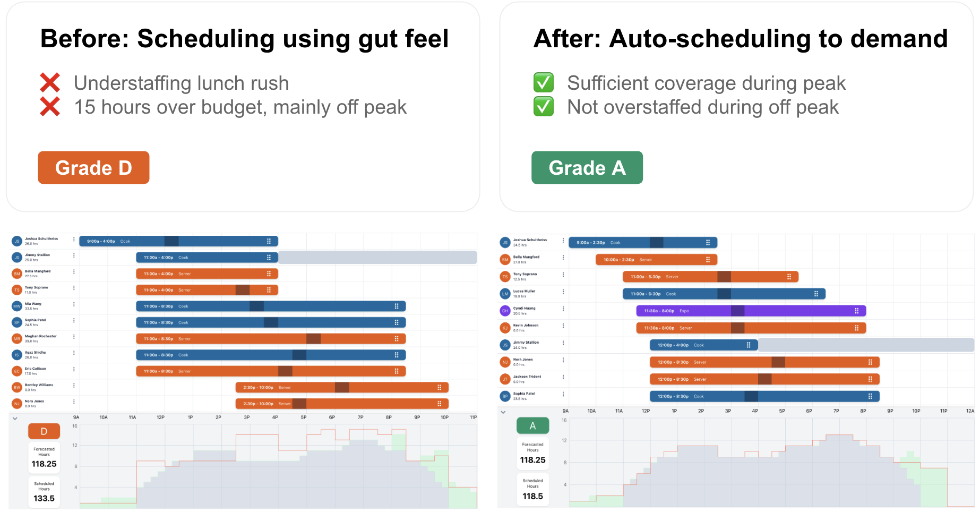980x512 pixels.
Task: Collapse the chevron above the small A grade badge
Action: coord(503,412)
